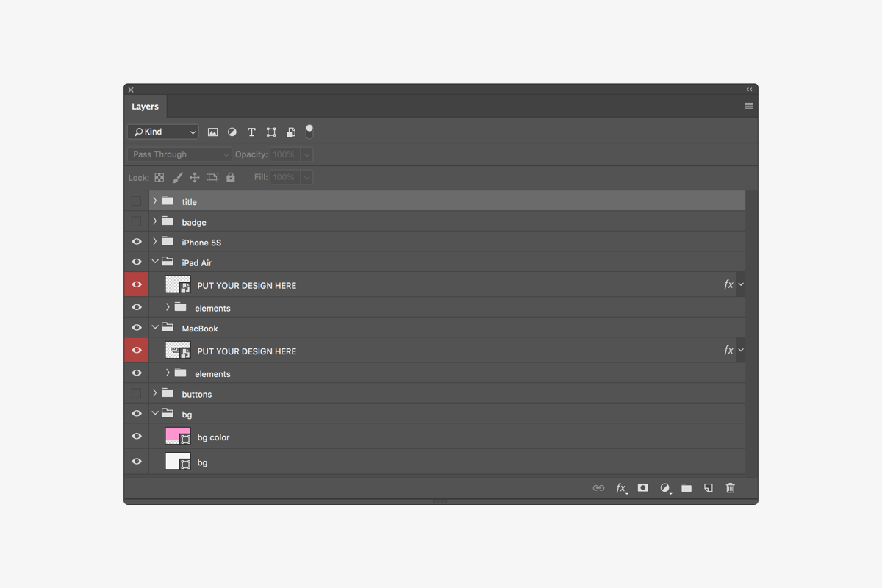Screen dimensions: 882x588
Task: Click the shape layers filter icon
Action: (x=270, y=132)
